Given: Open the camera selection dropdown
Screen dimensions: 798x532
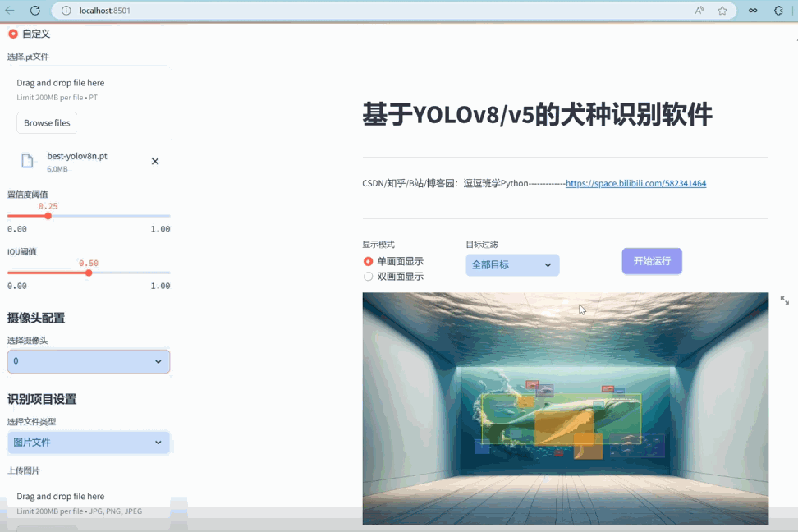Looking at the screenshot, I should pyautogui.click(x=88, y=360).
